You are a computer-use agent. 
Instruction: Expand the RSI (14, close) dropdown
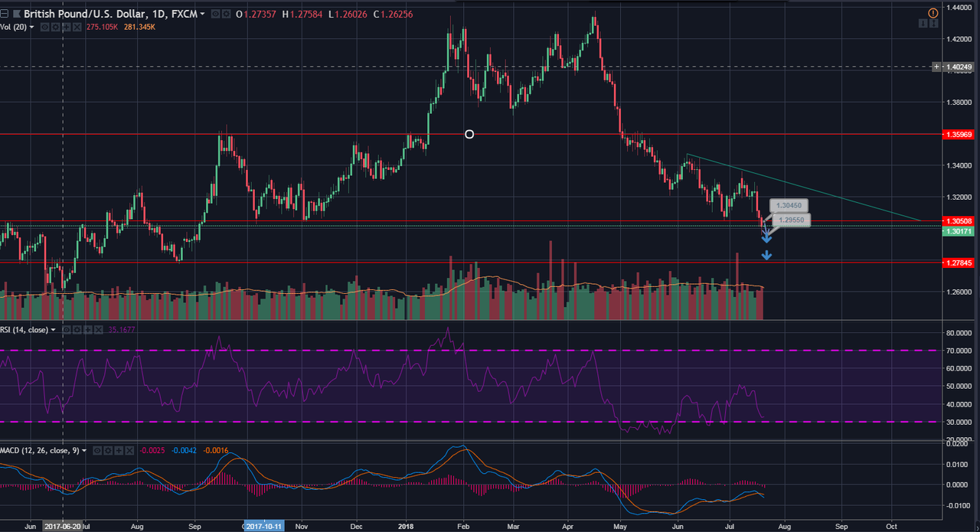[53, 330]
